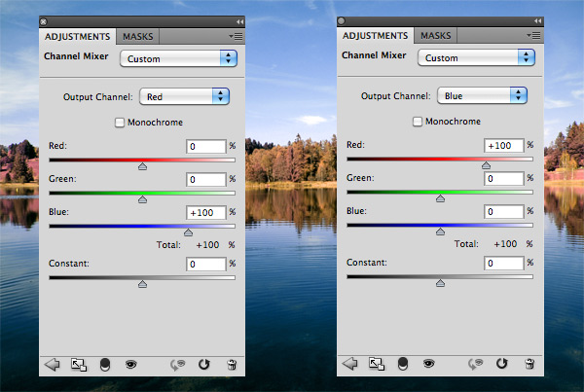Click Blue +100 value field in left panel

coord(206,213)
